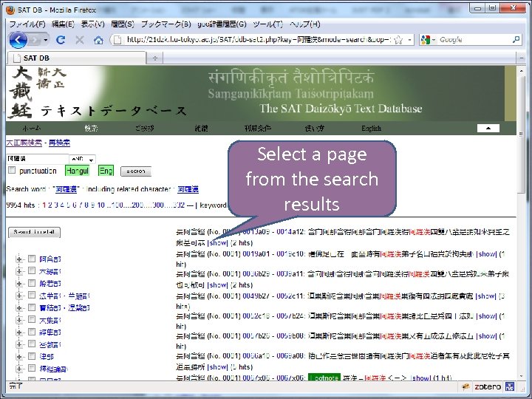Open the ブックマーク(B) menu
This screenshot has height=399, width=532.
[x=166, y=24]
